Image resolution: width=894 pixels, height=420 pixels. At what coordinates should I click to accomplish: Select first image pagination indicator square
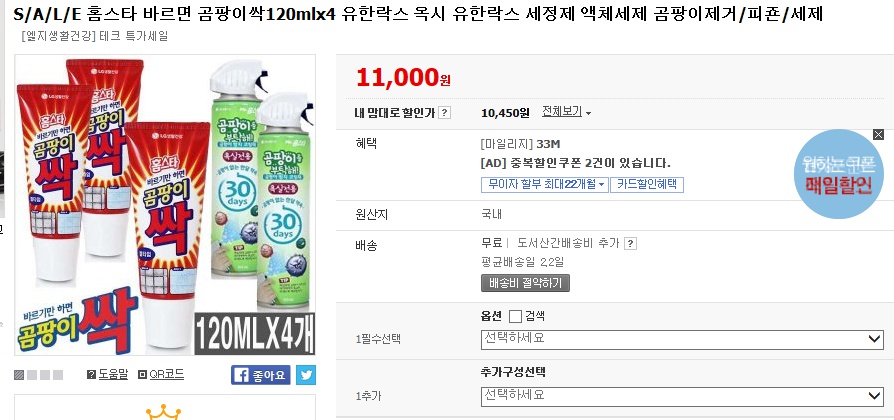[19, 375]
